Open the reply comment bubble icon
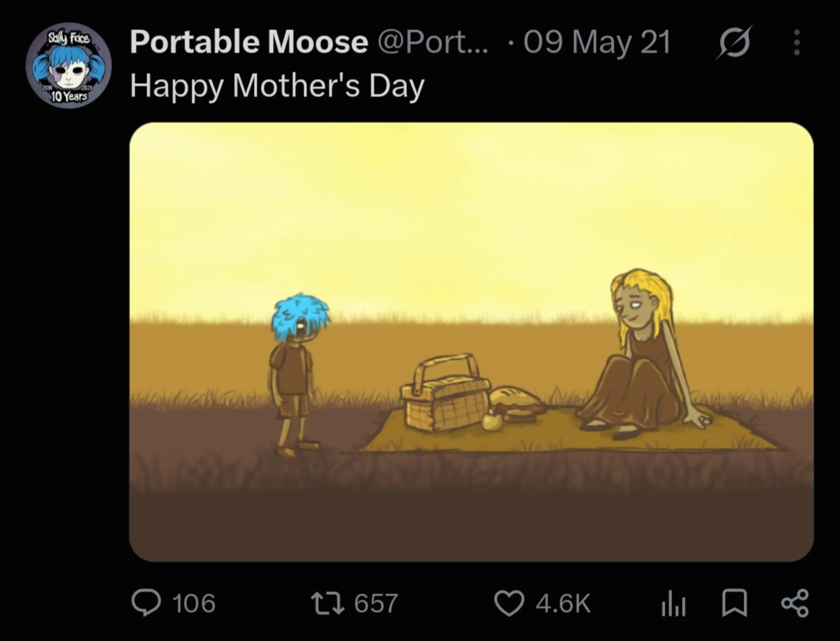The height and width of the screenshot is (641, 840). point(146,603)
